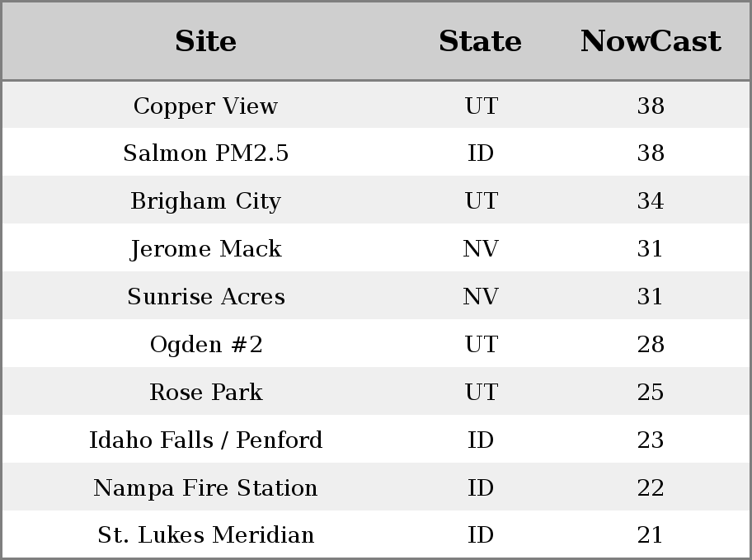Select St. Lukes Meridian site name

tap(206, 535)
